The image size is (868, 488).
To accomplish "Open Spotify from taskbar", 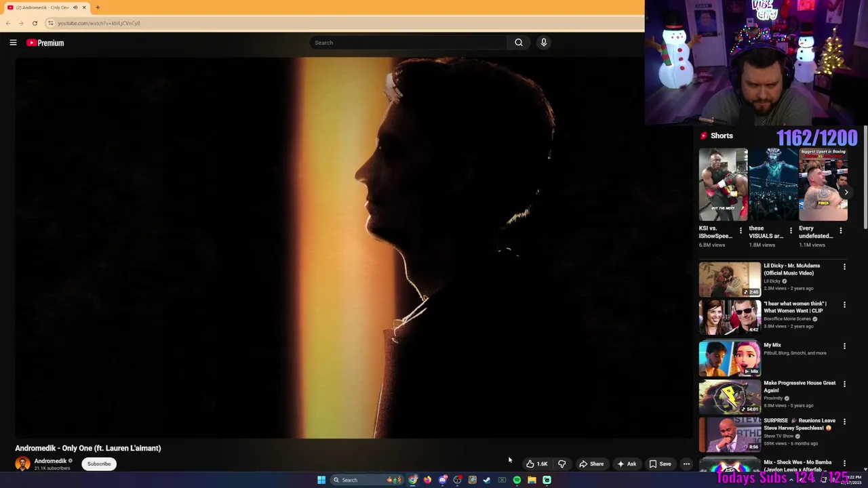I will [517, 480].
